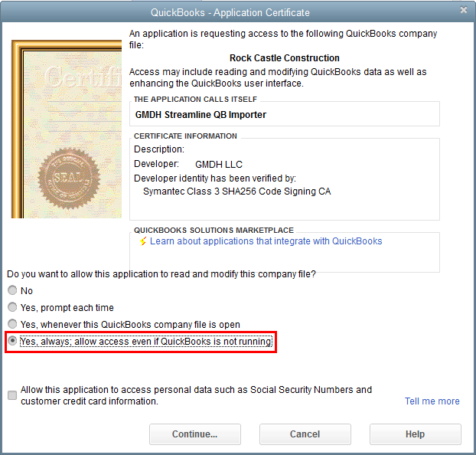The width and height of the screenshot is (476, 455).
Task: Pick "Yes, always" access option
Action: pos(12,342)
